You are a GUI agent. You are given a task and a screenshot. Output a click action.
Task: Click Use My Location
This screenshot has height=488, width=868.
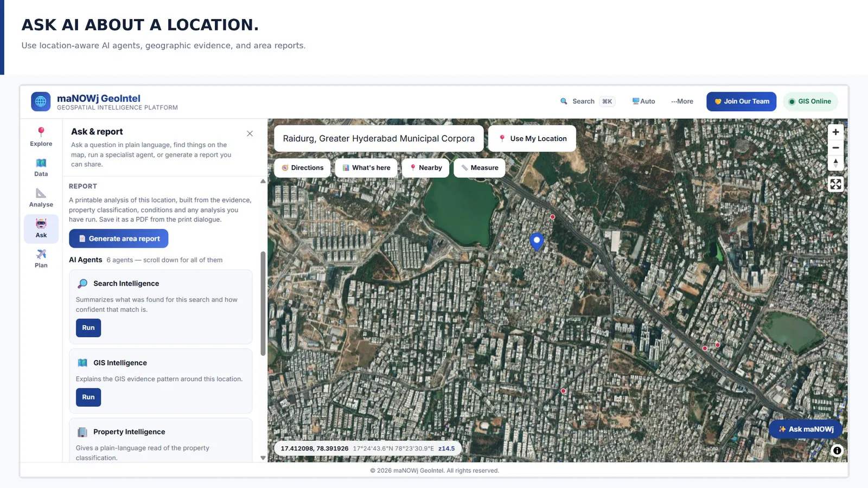click(x=532, y=139)
